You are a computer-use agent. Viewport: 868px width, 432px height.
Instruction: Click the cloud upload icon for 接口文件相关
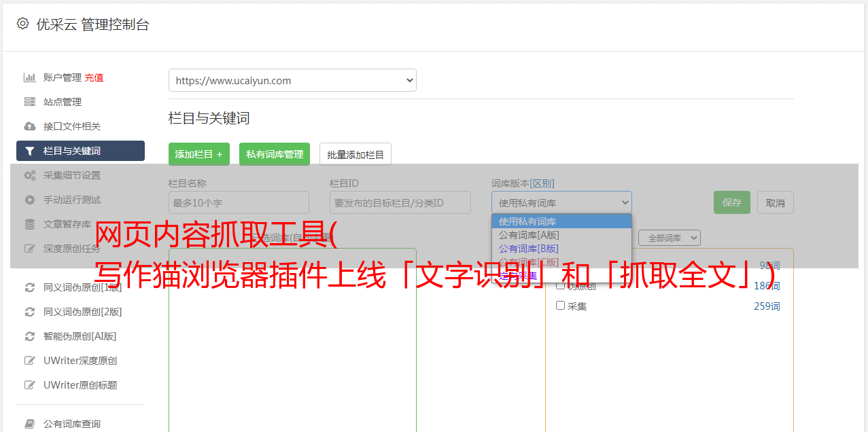[x=30, y=126]
